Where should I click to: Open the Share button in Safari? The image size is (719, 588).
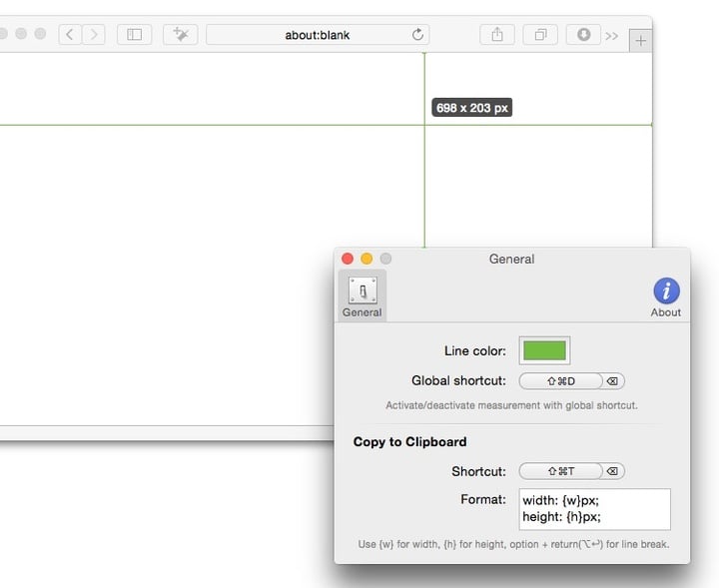pyautogui.click(x=496, y=35)
